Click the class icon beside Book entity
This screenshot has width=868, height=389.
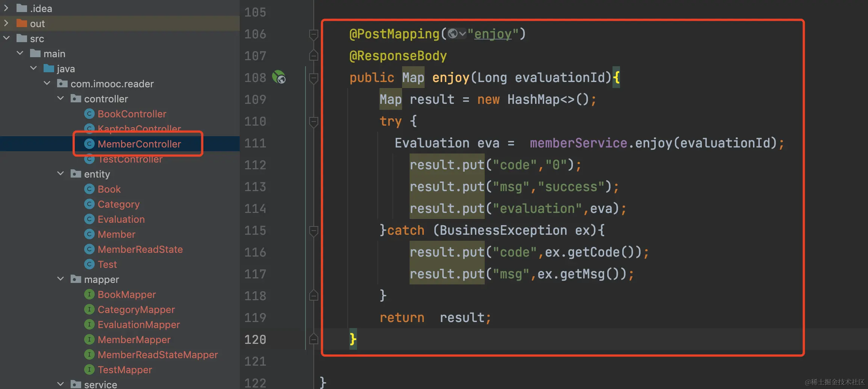(x=89, y=189)
